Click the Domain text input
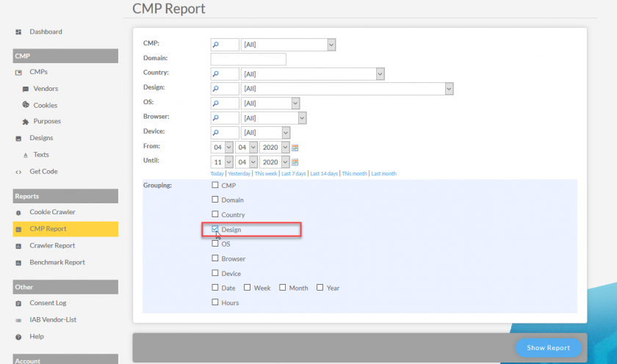The image size is (617, 364). (248, 59)
